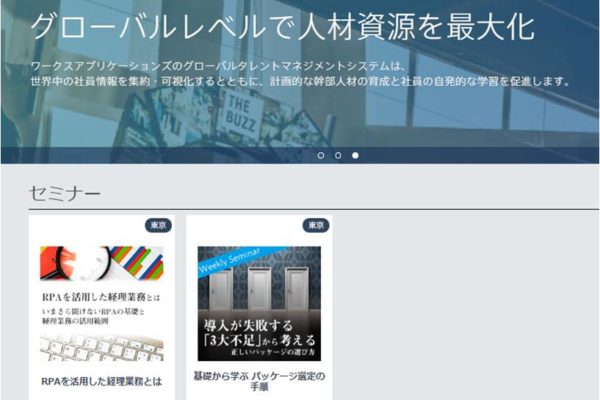Select the first carousel slide dot
The image size is (600, 400).
coord(321,155)
